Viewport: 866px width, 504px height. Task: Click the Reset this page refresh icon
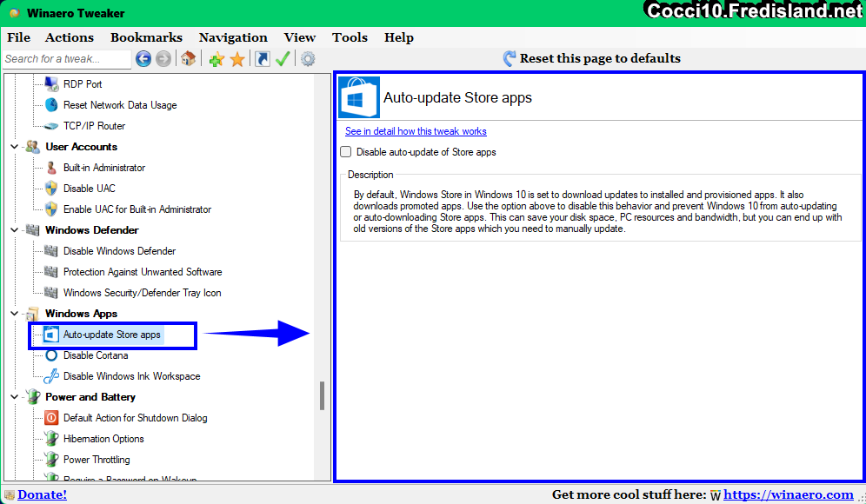click(510, 58)
